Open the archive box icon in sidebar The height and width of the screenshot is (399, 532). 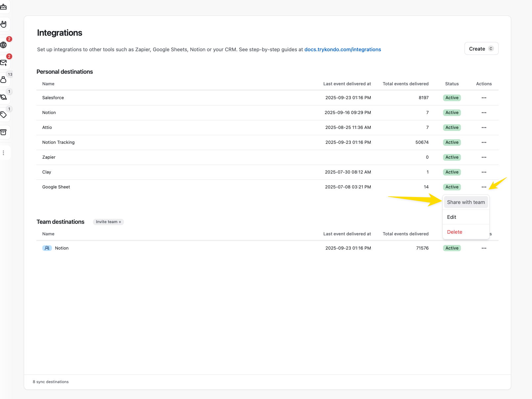3,132
